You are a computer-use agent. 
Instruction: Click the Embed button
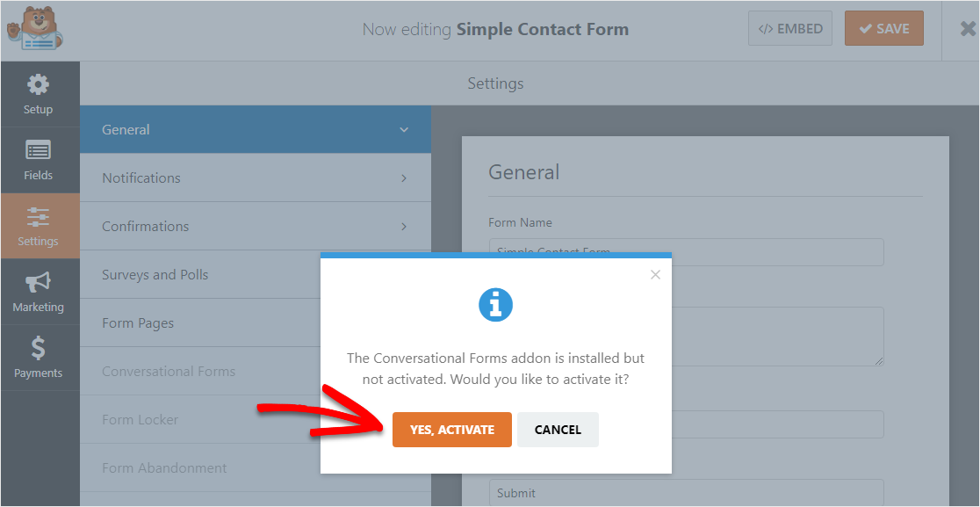click(790, 29)
